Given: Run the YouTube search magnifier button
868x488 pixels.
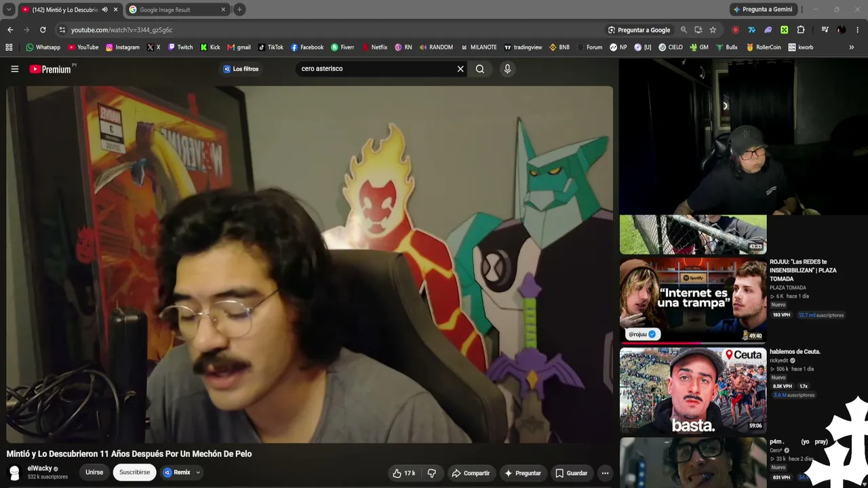Looking at the screenshot, I should tap(480, 68).
